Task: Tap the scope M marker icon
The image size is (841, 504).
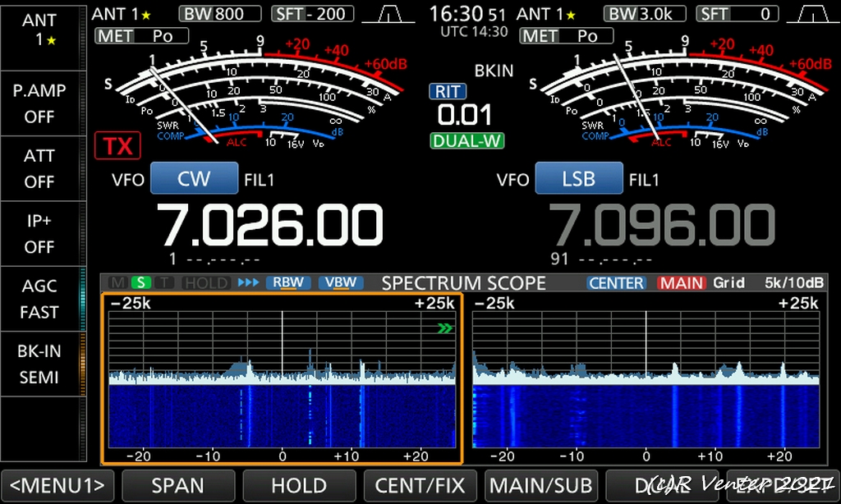Action: [118, 282]
